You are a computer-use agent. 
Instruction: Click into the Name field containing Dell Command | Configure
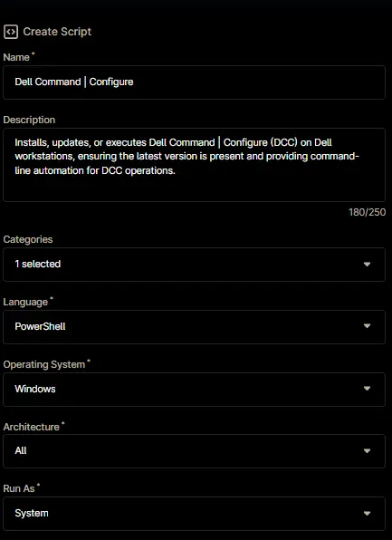pos(194,82)
